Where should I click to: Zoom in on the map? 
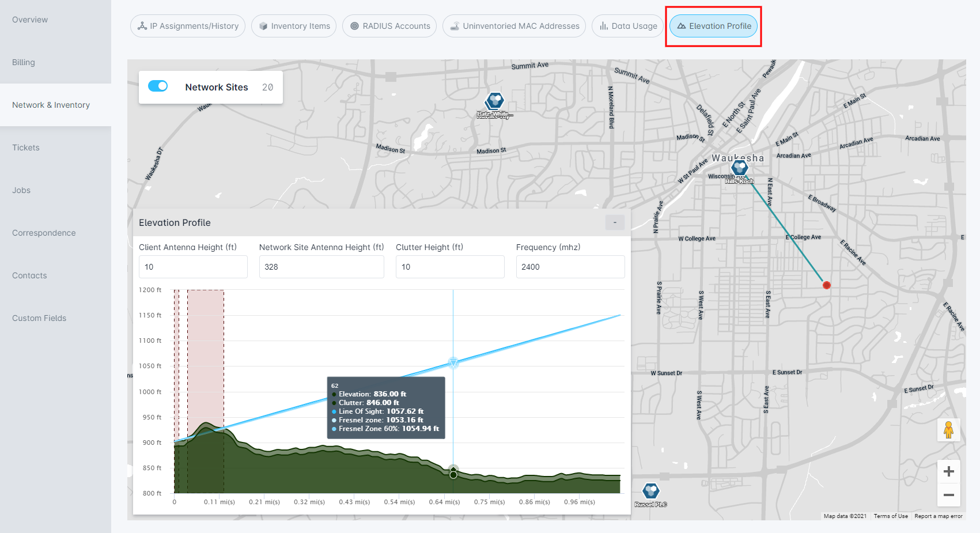949,471
